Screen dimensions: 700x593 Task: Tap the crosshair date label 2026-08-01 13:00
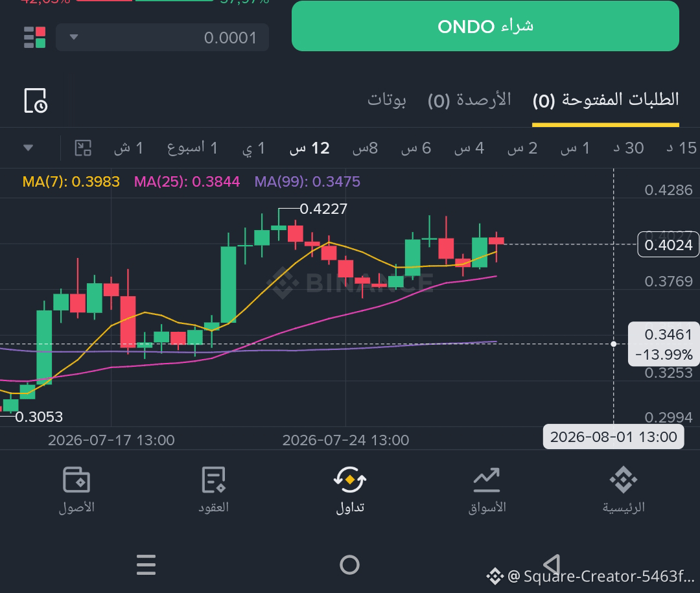coord(613,437)
